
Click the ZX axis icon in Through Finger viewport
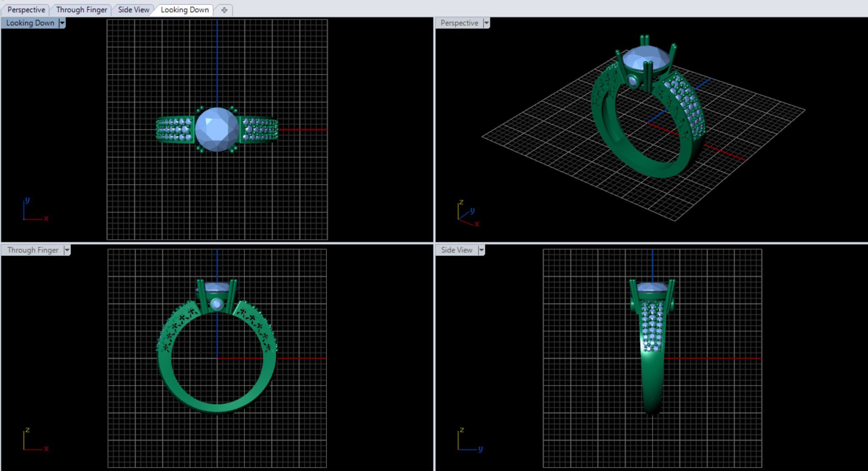34,439
